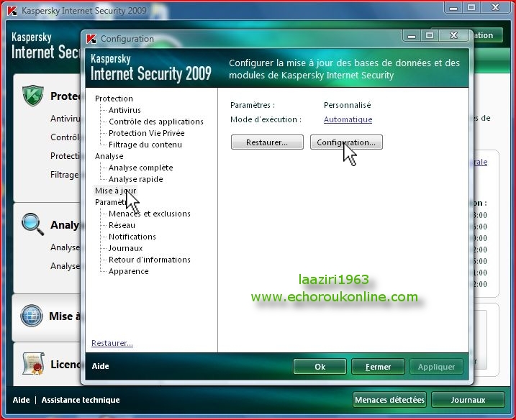Click the globe Mise à jour icon
This screenshot has height=420, width=516.
click(x=32, y=316)
